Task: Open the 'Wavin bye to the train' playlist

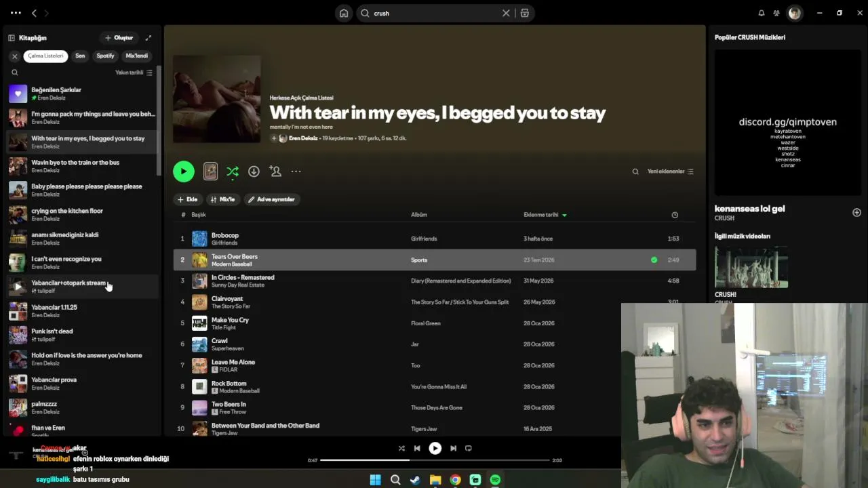Action: click(81, 166)
